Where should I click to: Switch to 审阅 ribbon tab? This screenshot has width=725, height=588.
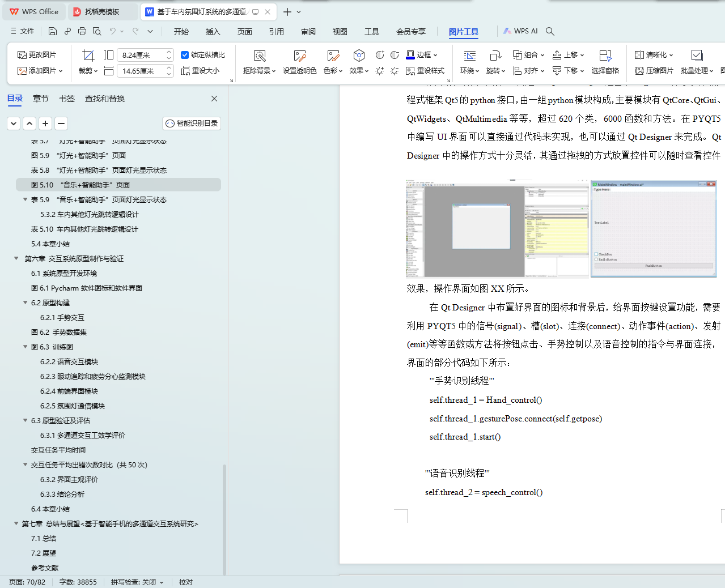pos(308,31)
